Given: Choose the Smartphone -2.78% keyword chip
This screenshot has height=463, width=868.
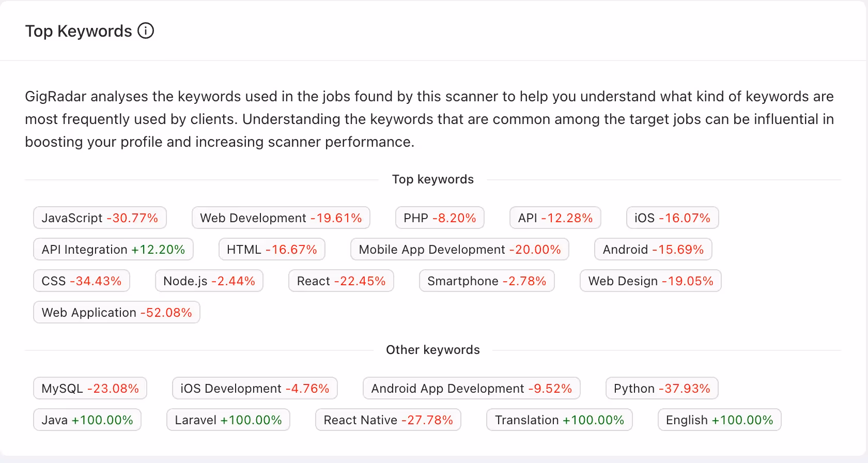Looking at the screenshot, I should click(487, 281).
